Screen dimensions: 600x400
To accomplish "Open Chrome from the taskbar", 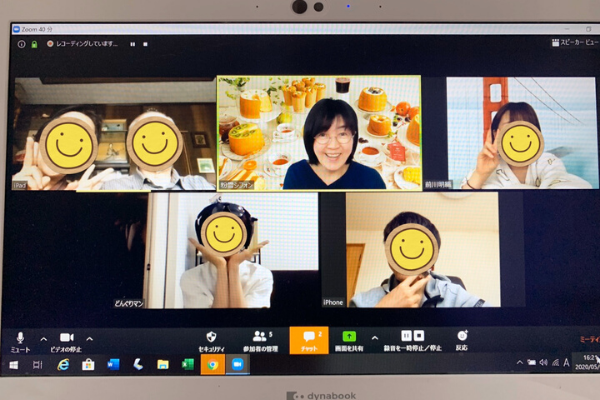I will tap(212, 365).
